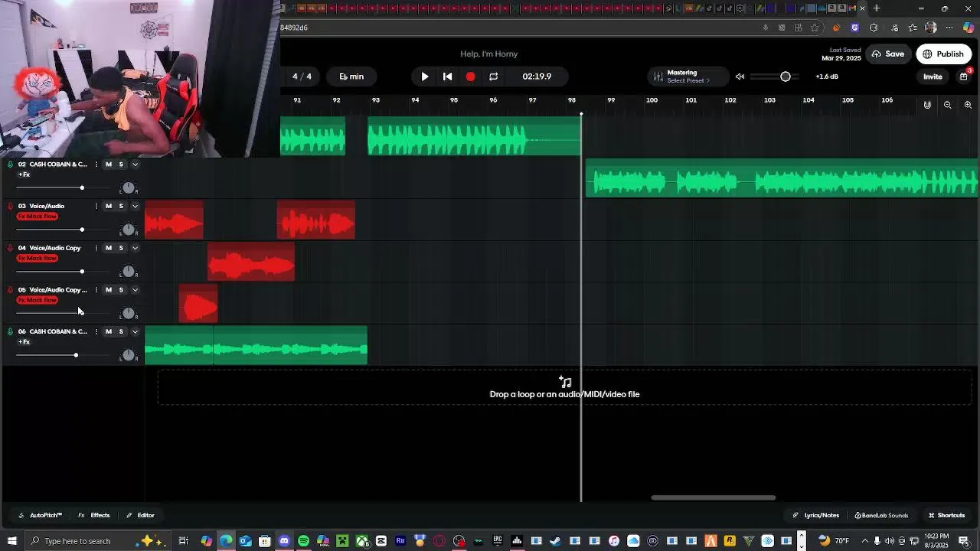Toggle the snap magnet icon
Image resolution: width=980 pixels, height=551 pixels.
pos(927,105)
